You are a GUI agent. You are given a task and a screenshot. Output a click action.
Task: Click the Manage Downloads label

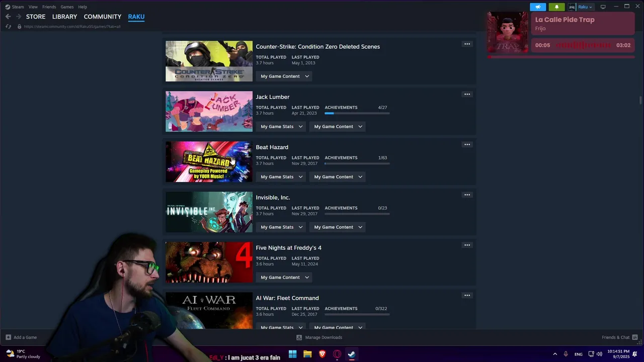tap(324, 337)
